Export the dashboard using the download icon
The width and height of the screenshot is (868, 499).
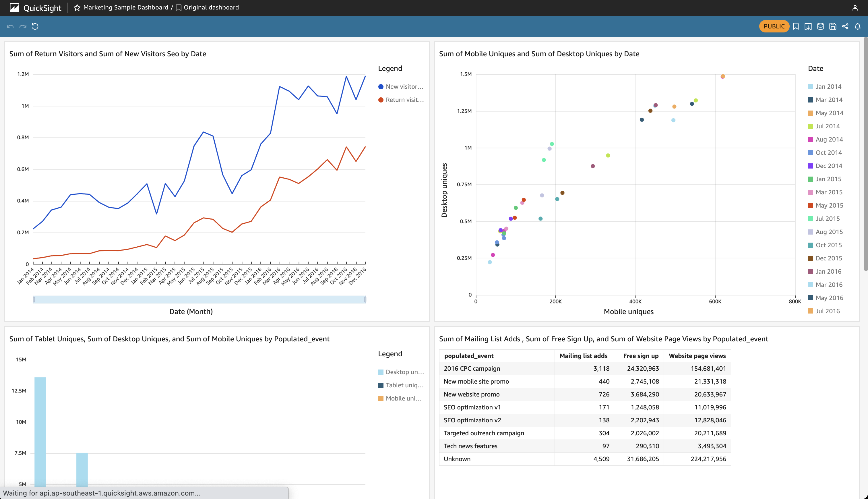pyautogui.click(x=808, y=26)
